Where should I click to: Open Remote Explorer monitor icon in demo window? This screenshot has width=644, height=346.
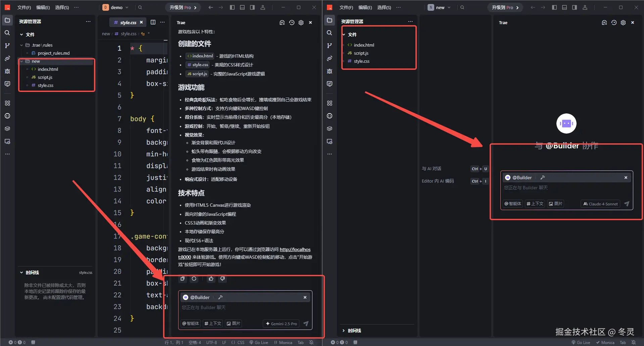point(7,84)
